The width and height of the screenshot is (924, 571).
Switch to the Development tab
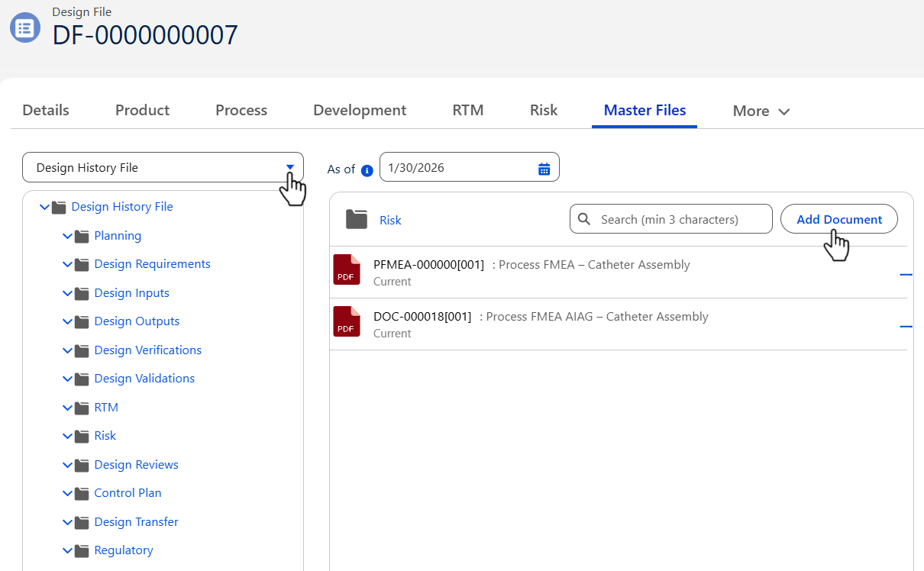[x=360, y=111]
